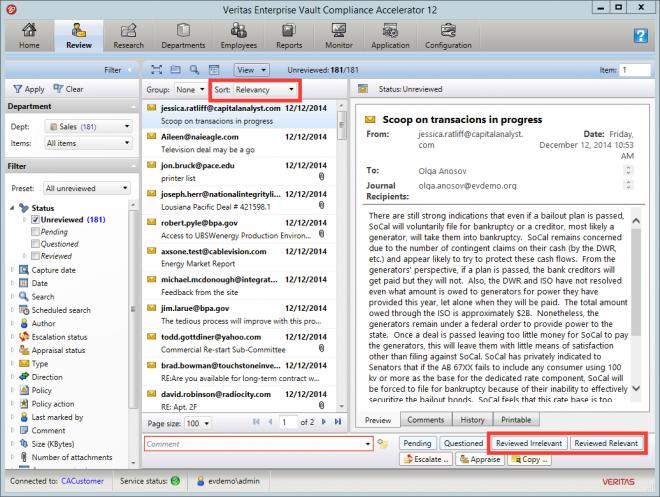Mark item as Questioned

pos(463,443)
